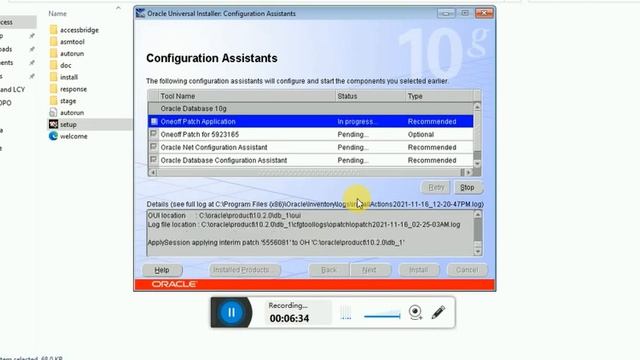Toggle checkbox for Oneoff Patch Application
This screenshot has width=640, height=360.
154,121
